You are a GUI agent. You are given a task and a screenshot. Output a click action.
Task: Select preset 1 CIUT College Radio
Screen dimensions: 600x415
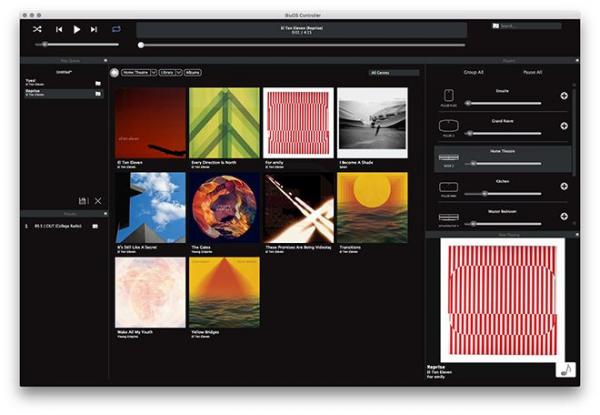58,226
